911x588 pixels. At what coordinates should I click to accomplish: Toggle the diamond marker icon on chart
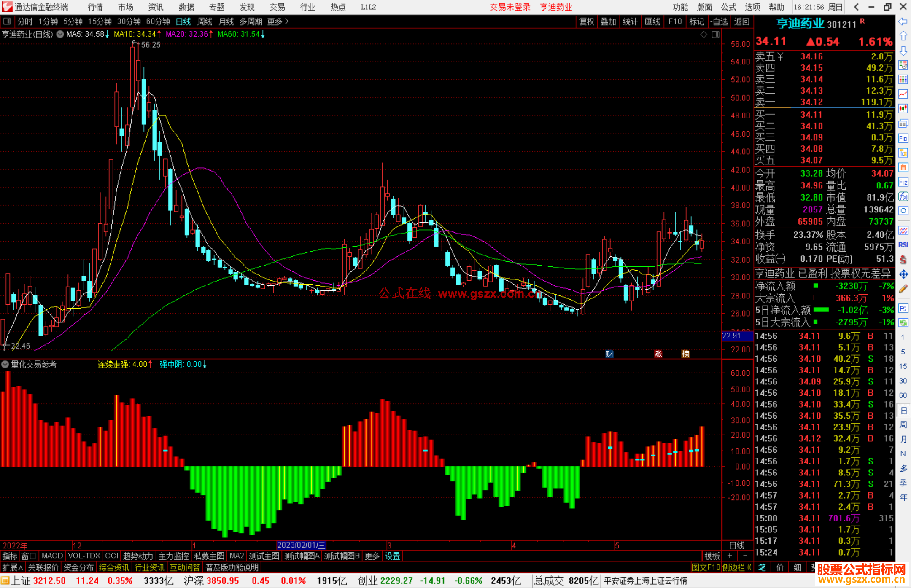(703, 35)
